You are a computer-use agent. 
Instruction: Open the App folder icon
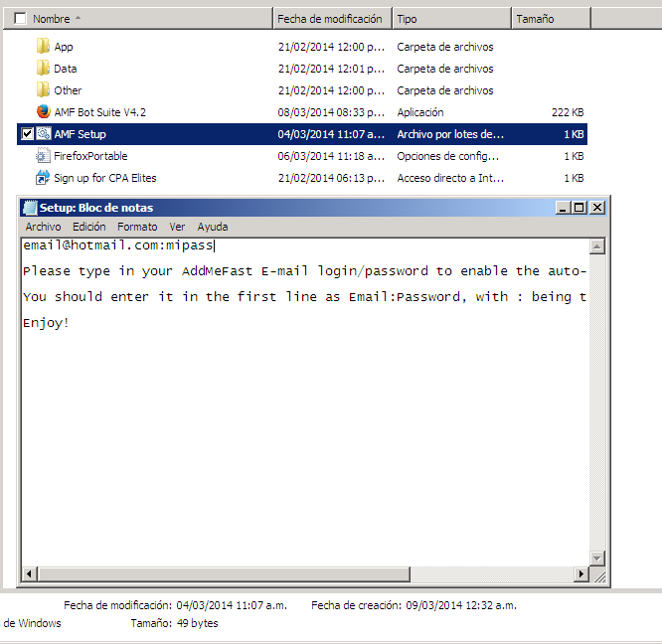(43, 47)
